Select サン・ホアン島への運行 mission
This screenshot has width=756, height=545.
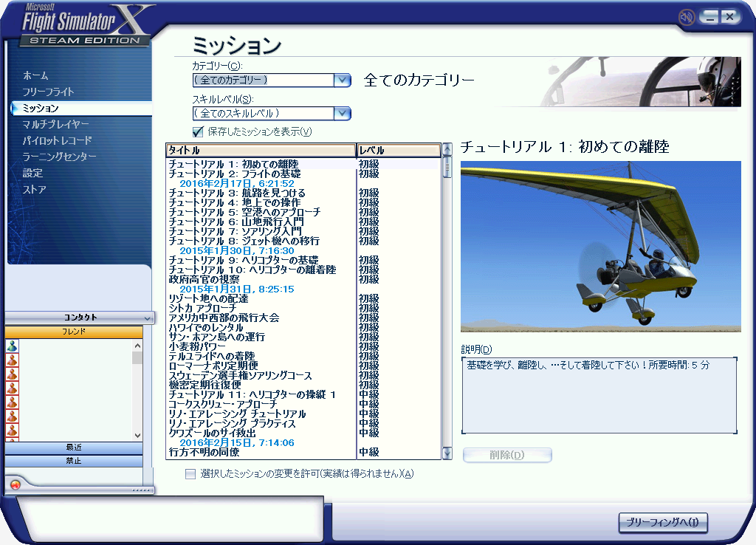click(x=216, y=337)
